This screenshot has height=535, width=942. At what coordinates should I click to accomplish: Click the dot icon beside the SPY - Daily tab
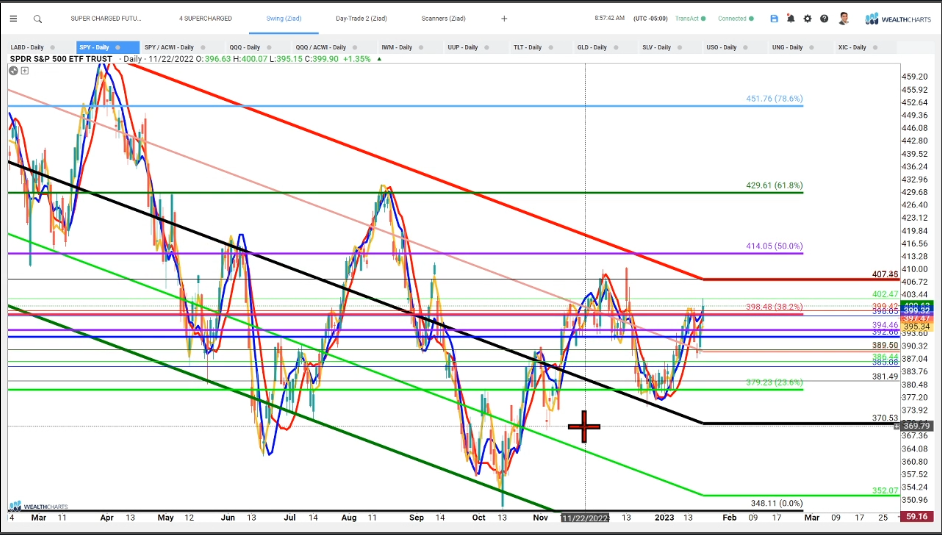pos(118,47)
